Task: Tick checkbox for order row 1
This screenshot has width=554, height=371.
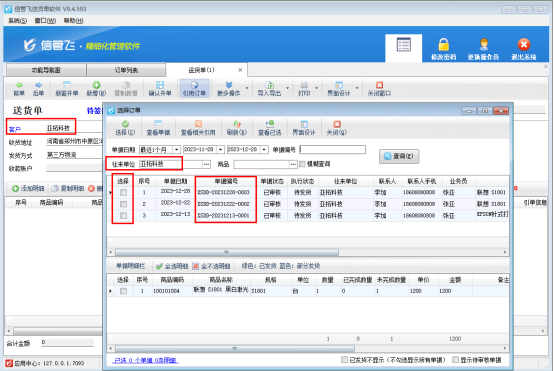Action: pyautogui.click(x=123, y=193)
